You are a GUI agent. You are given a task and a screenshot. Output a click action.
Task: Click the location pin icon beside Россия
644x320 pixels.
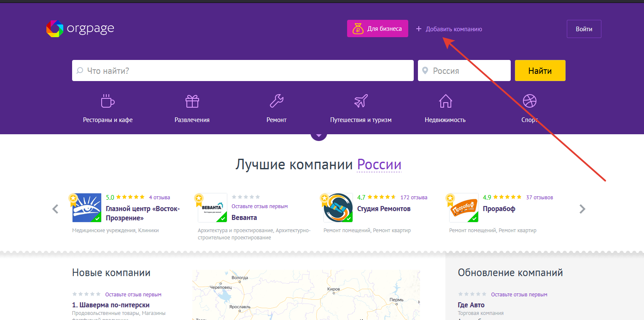(x=425, y=71)
